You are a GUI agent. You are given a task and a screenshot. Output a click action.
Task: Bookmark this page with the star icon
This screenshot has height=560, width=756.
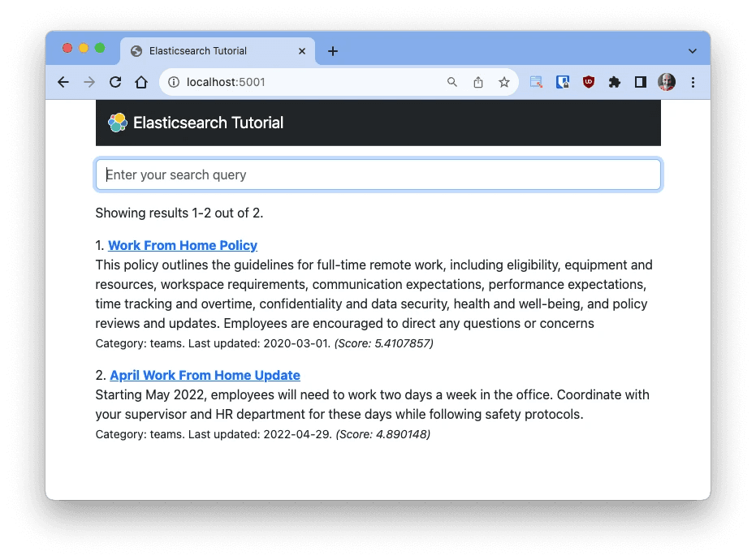click(503, 82)
